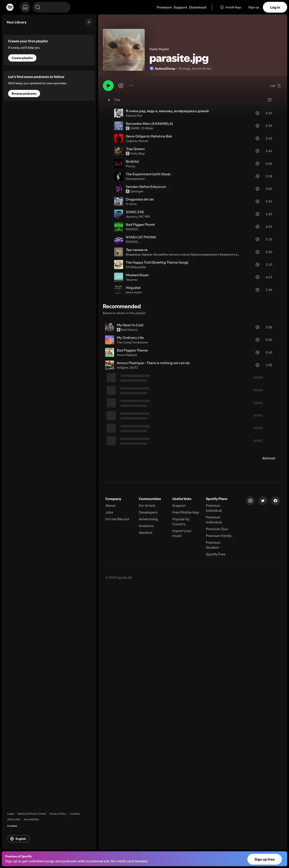This screenshot has height=868, width=289.
Task: Click the Trap Queen album thumbnail
Action: pos(118,151)
